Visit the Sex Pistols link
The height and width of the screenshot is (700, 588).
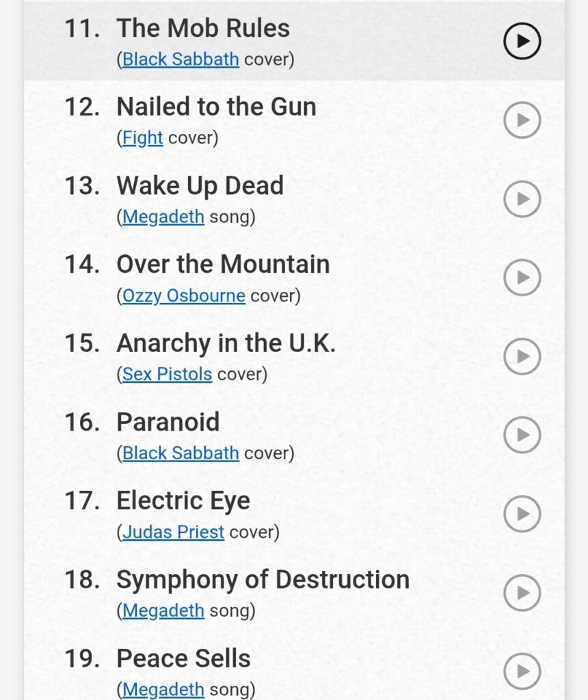tap(167, 375)
